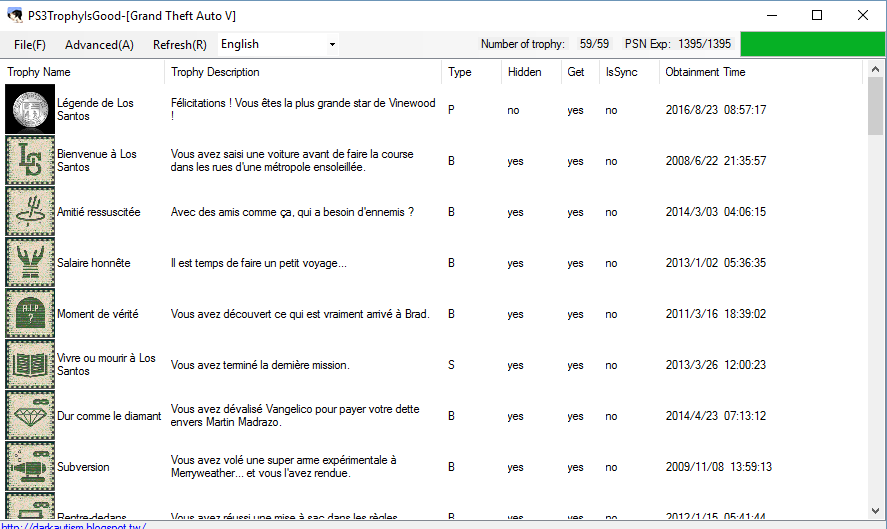Viewport: 887px width, 529px height.
Task: Click 'Salaire honnête' trophy name
Action: [x=93, y=263]
